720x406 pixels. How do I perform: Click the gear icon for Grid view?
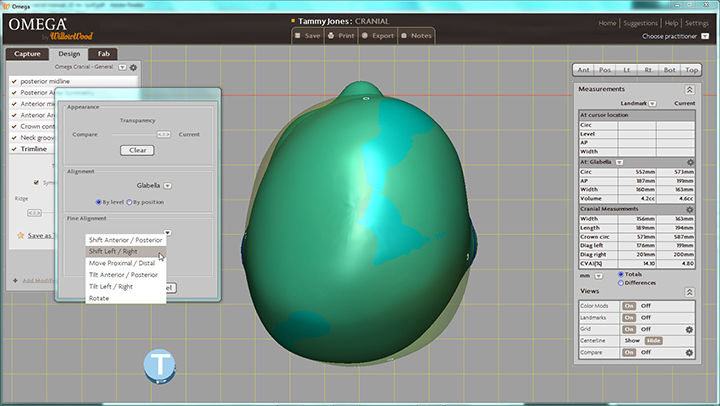pos(689,329)
